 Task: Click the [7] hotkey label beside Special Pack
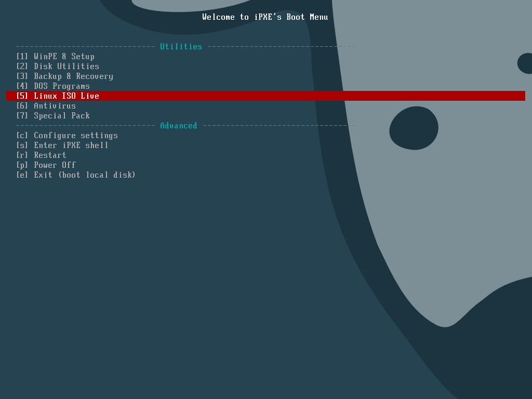pos(22,116)
